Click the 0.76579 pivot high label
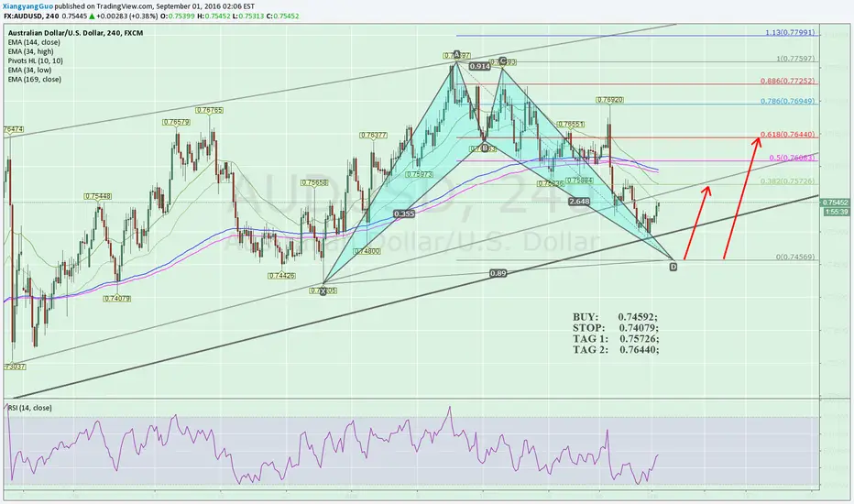This screenshot has height=504, width=854. tap(177, 123)
